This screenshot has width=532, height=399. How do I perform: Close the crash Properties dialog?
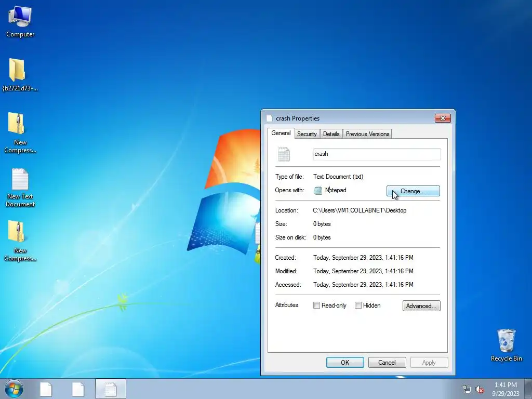tap(443, 118)
